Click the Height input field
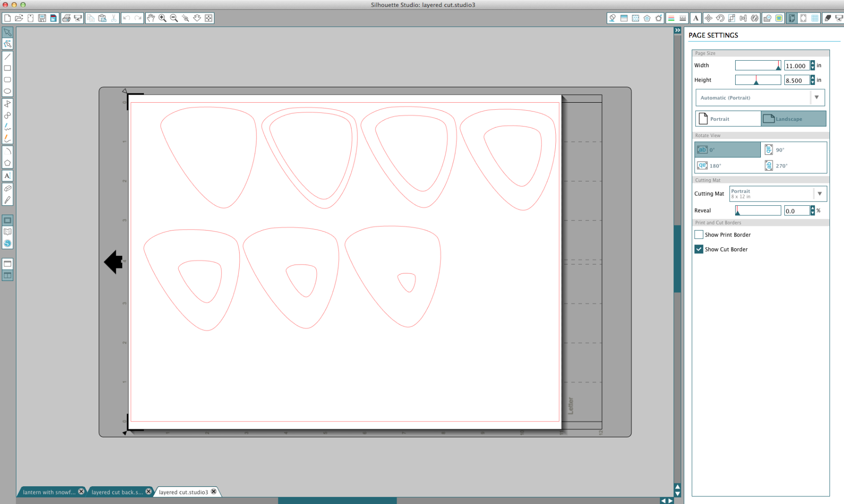 click(797, 80)
